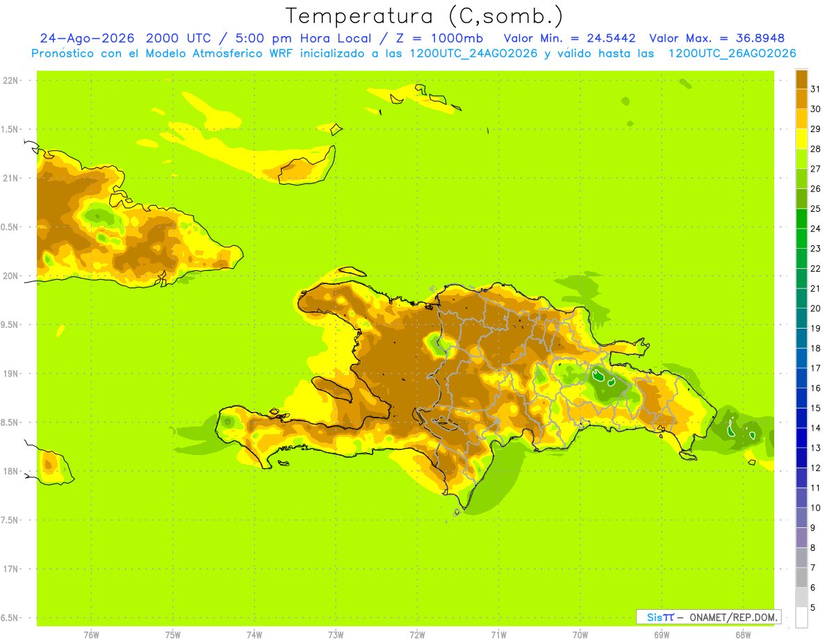Click the 22N latitude axis label
Image resolution: width=834 pixels, height=644 pixels.
11,81
